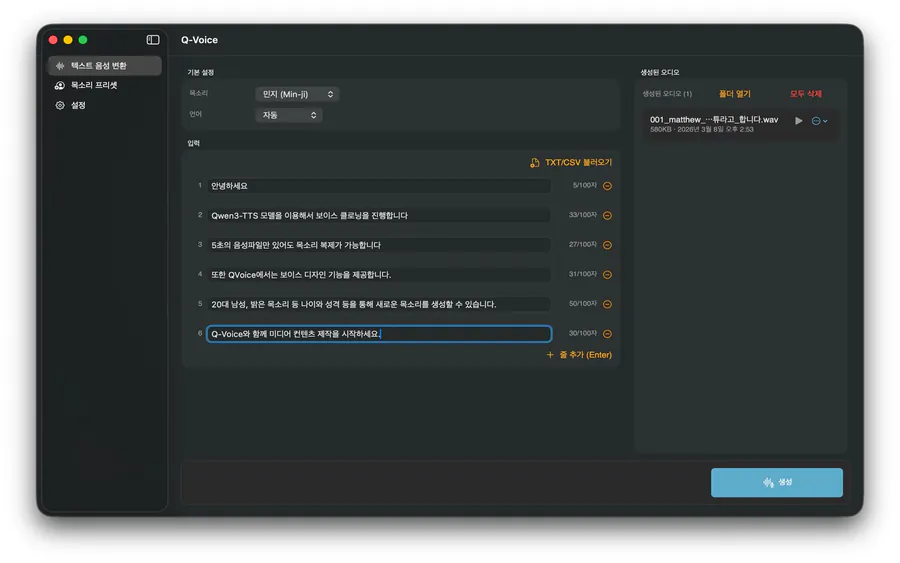Remove line 2 with its minus icon
This screenshot has height=563, width=900.
607,215
